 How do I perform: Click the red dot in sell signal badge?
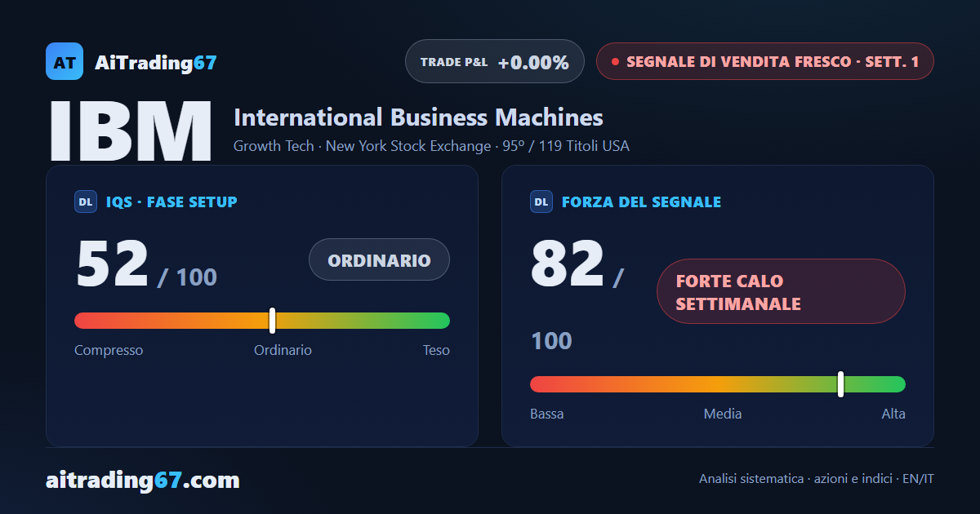click(x=615, y=62)
